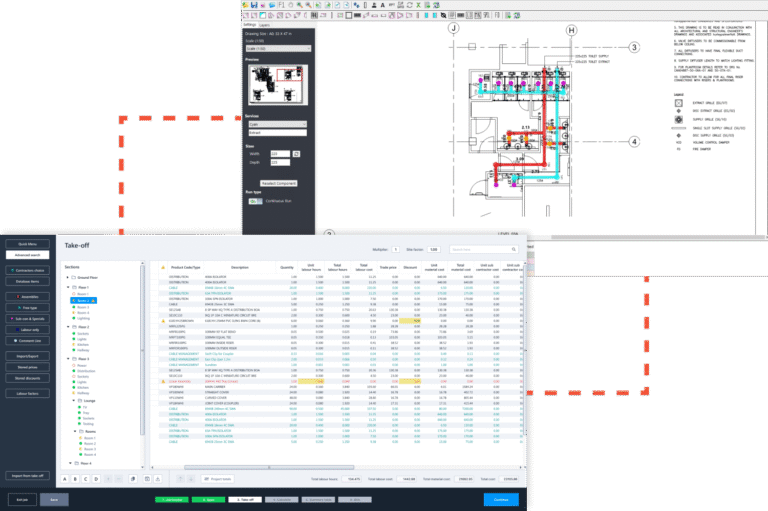Click the text 'A' tool in drawing toolbar
This screenshot has width=768, height=511.
(x=383, y=5)
